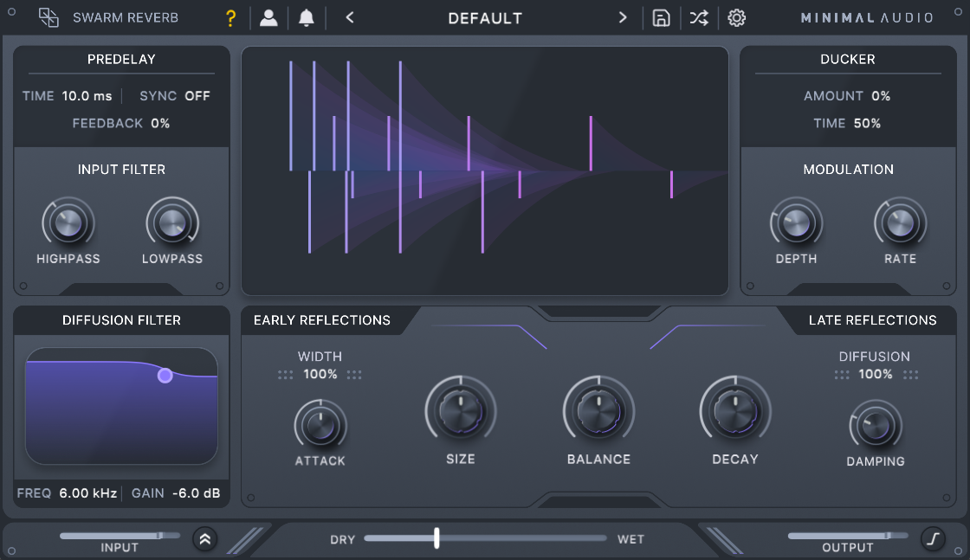
Task: Save preset with the floppy disk icon
Action: [661, 18]
